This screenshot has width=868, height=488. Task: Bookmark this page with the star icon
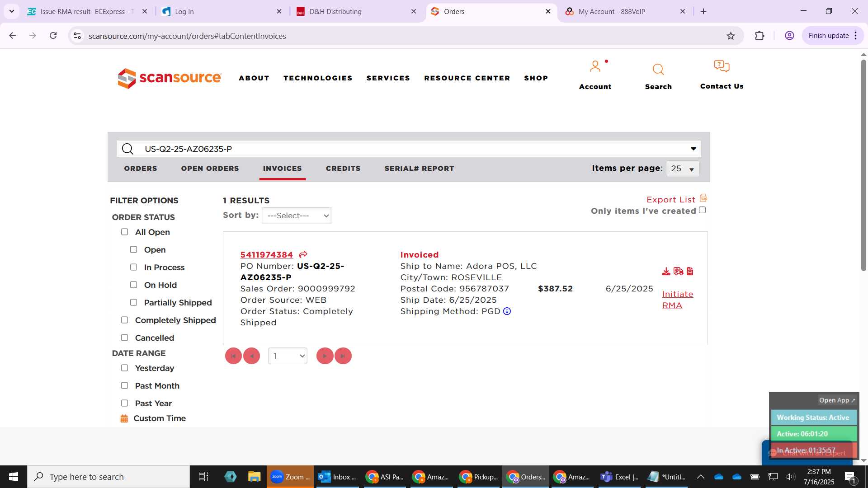point(731,36)
